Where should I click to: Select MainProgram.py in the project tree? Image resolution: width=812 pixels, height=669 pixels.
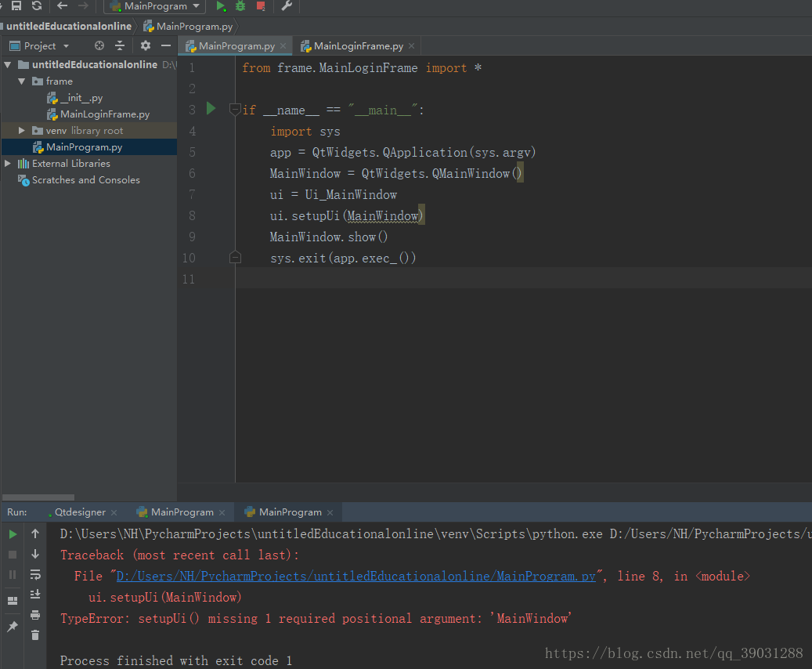[88, 147]
